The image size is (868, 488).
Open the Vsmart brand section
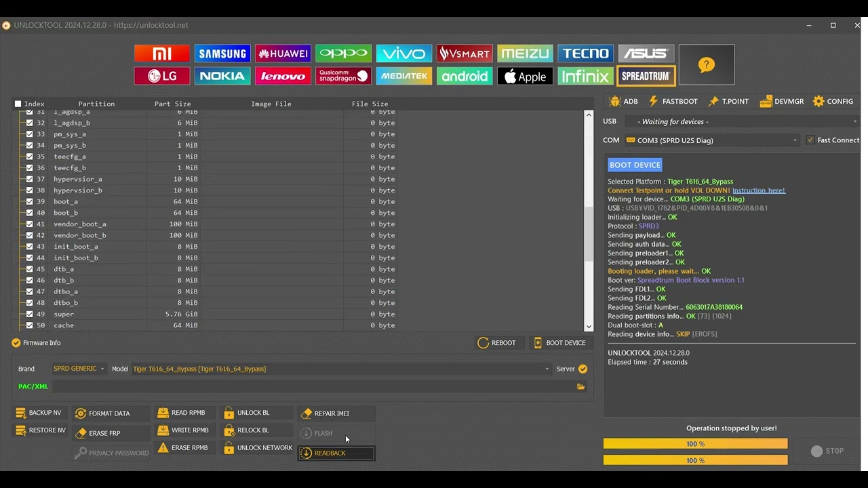[x=465, y=54]
